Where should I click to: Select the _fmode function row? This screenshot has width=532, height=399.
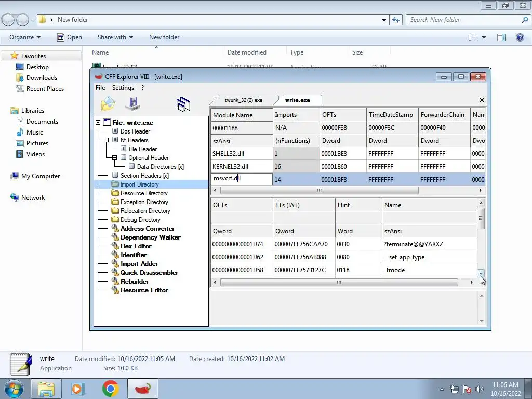click(x=344, y=270)
